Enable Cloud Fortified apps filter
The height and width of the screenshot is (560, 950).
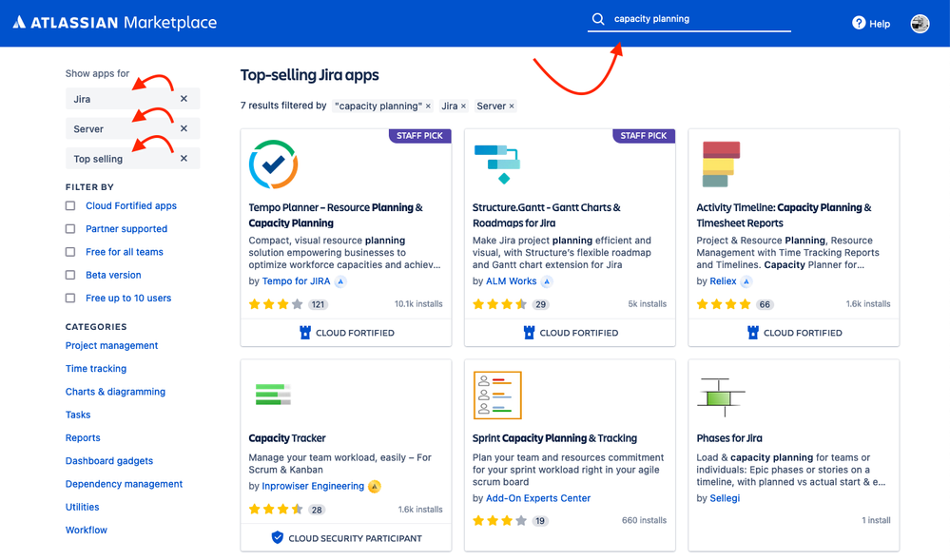click(70, 206)
